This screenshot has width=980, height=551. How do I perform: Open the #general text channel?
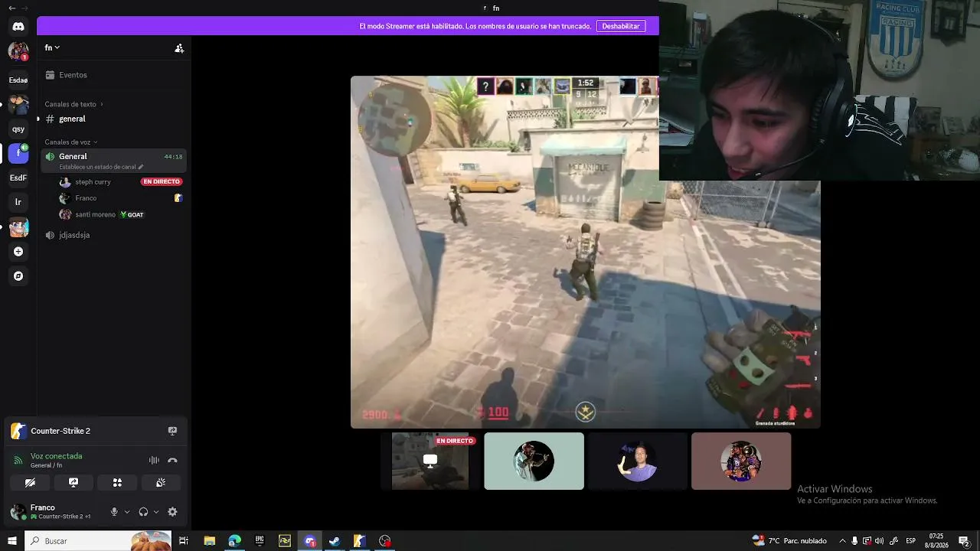click(115, 119)
